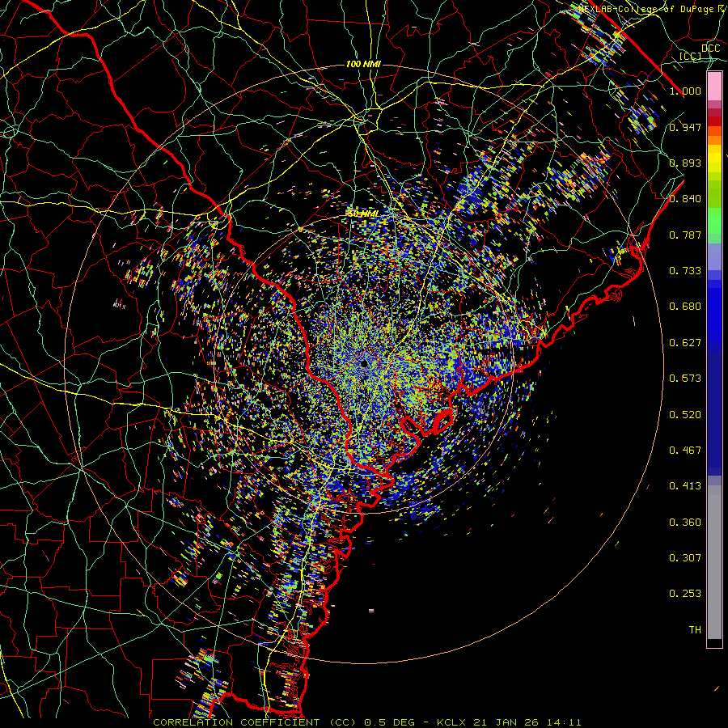Click the 0.733 legend value
This screenshot has height=728, width=728.
pyautogui.click(x=685, y=271)
